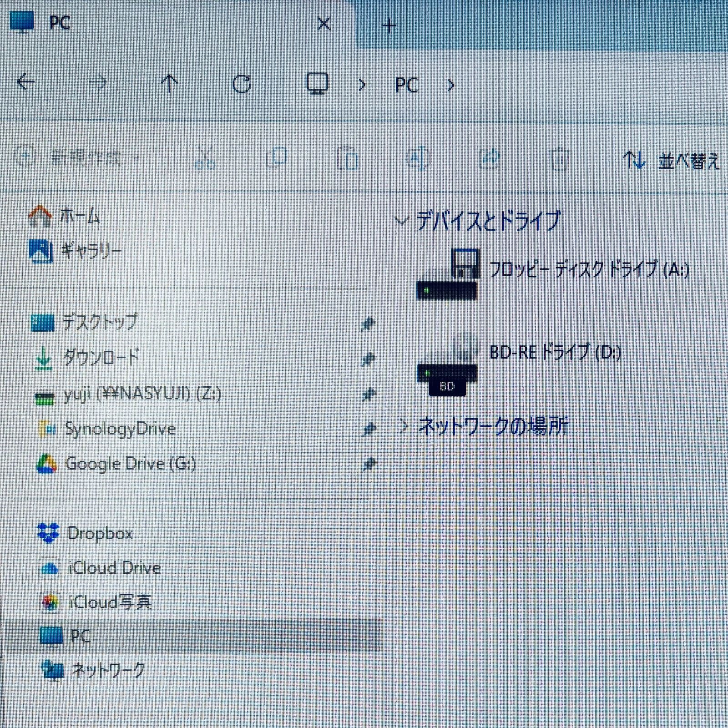Click the copy icon in toolbar
This screenshot has height=728, width=728.
[276, 157]
